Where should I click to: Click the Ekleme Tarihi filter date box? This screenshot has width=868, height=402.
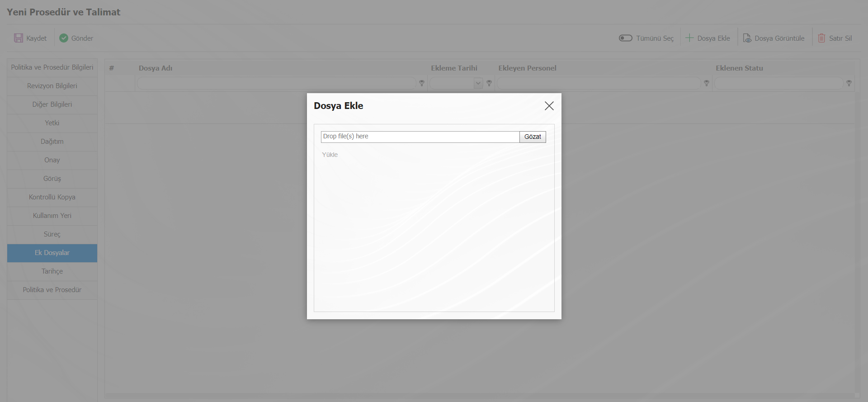coord(452,83)
